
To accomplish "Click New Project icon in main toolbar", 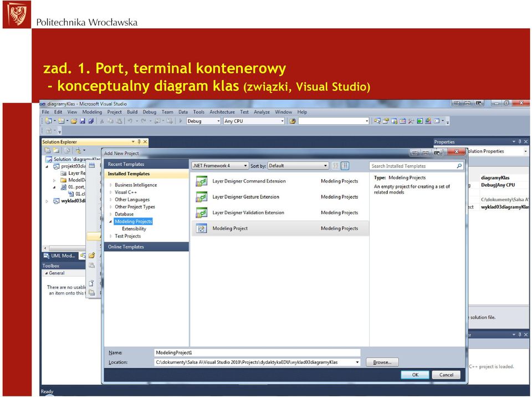I will pyautogui.click(x=49, y=121).
